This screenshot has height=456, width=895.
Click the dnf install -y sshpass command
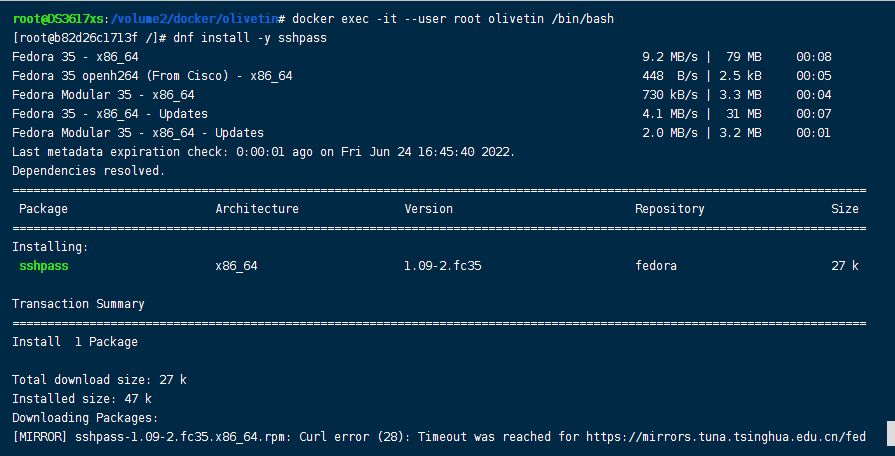pyautogui.click(x=250, y=38)
